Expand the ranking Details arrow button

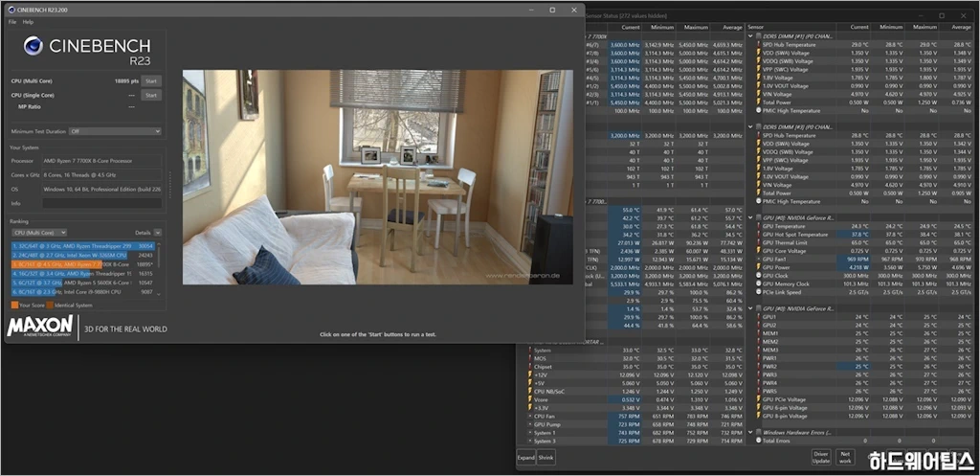158,233
